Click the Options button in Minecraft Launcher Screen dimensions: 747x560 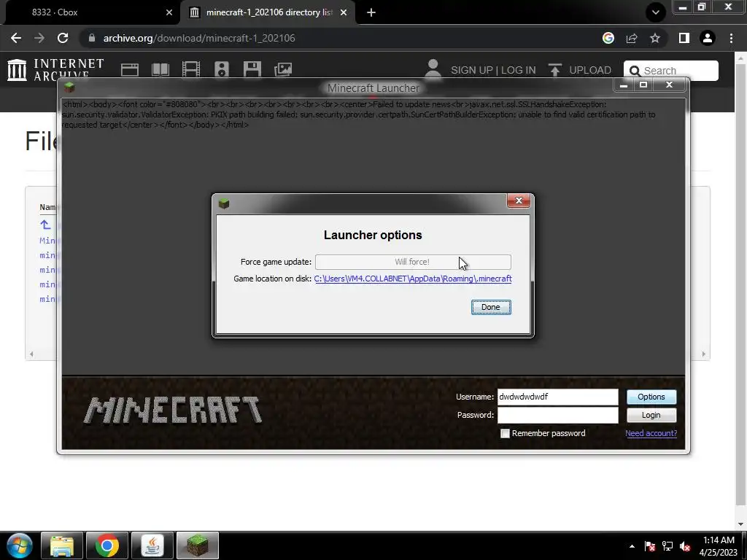(x=651, y=397)
